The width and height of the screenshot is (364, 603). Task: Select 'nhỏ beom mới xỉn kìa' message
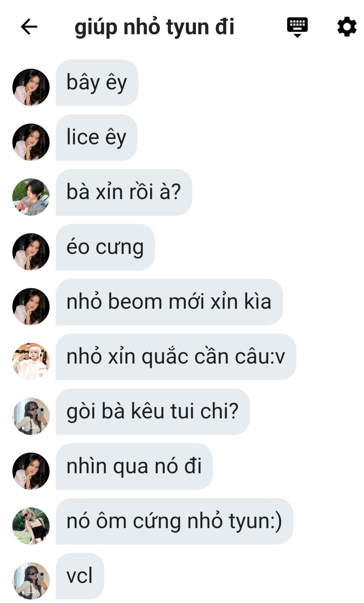pyautogui.click(x=169, y=302)
